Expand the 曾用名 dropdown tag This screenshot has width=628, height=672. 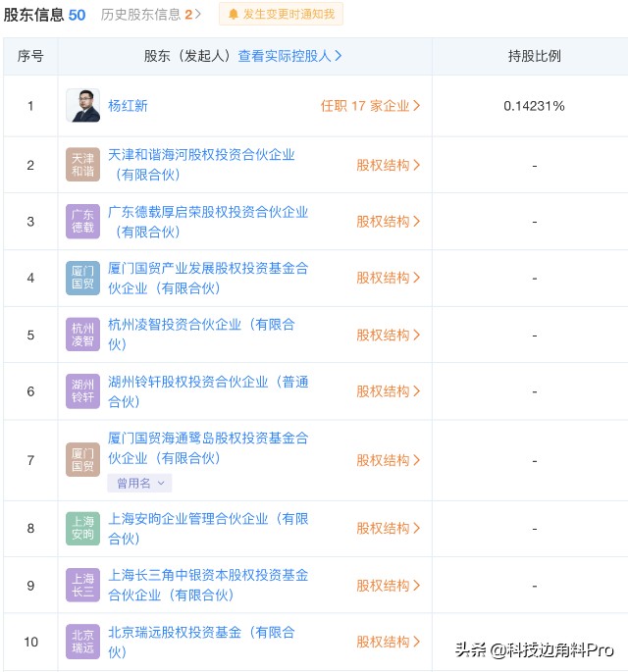point(139,483)
